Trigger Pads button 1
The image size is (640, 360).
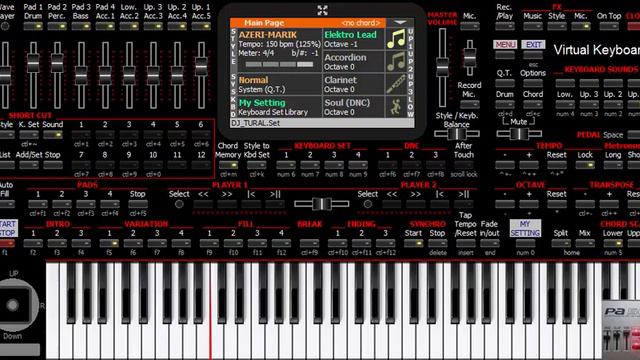(x=38, y=204)
